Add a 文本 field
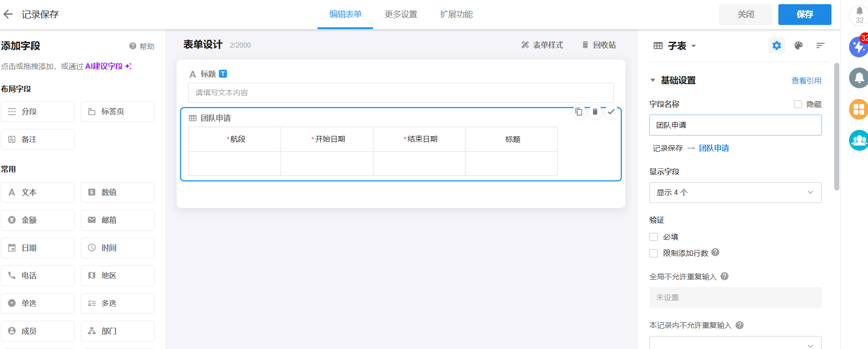 (x=38, y=192)
